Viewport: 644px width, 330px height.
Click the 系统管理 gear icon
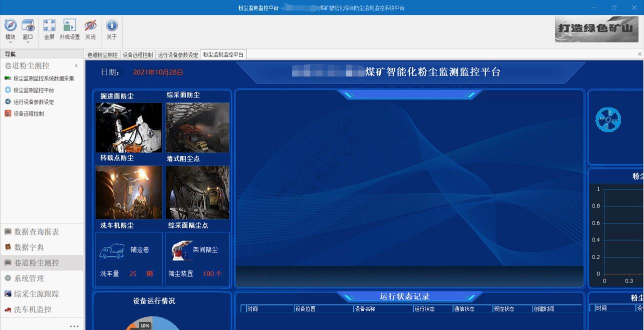click(x=7, y=278)
